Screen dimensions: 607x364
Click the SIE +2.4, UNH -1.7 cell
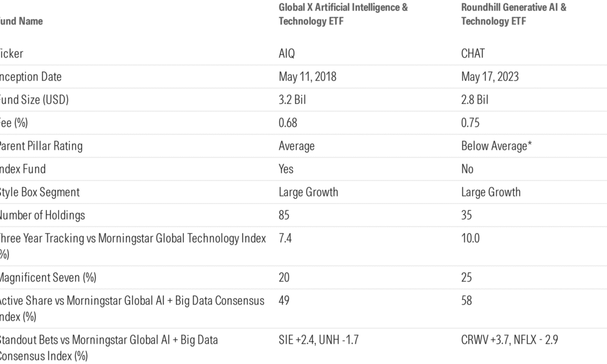(319, 340)
